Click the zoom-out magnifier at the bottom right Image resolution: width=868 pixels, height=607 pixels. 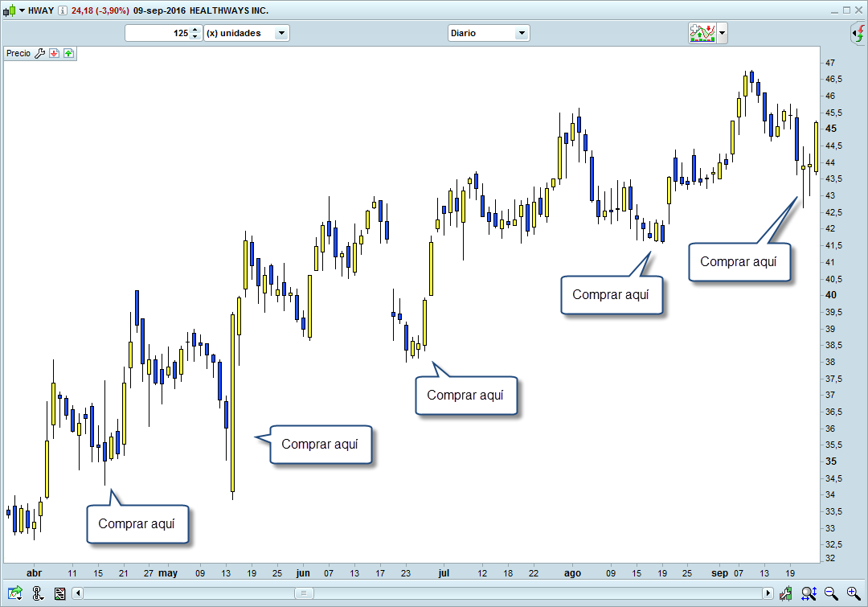click(x=830, y=593)
